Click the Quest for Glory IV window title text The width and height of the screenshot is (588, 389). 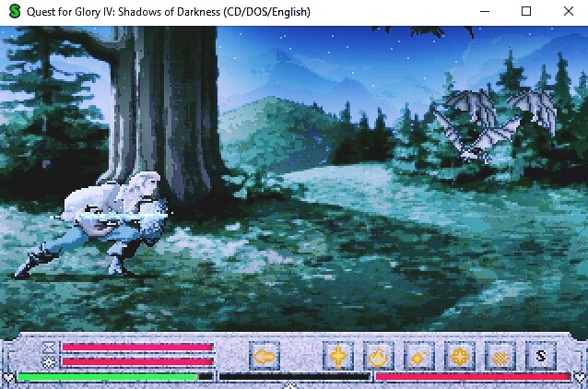pos(169,12)
